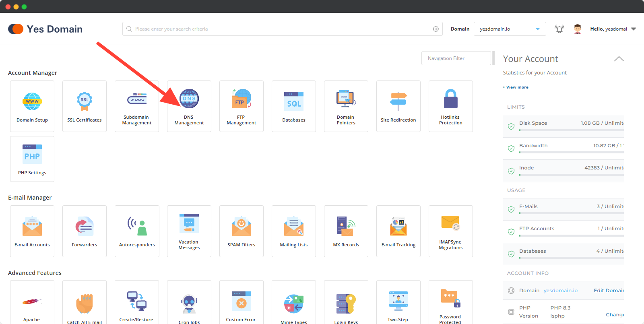This screenshot has width=644, height=324.
Task: Open Mailing Lists
Action: [x=294, y=231]
